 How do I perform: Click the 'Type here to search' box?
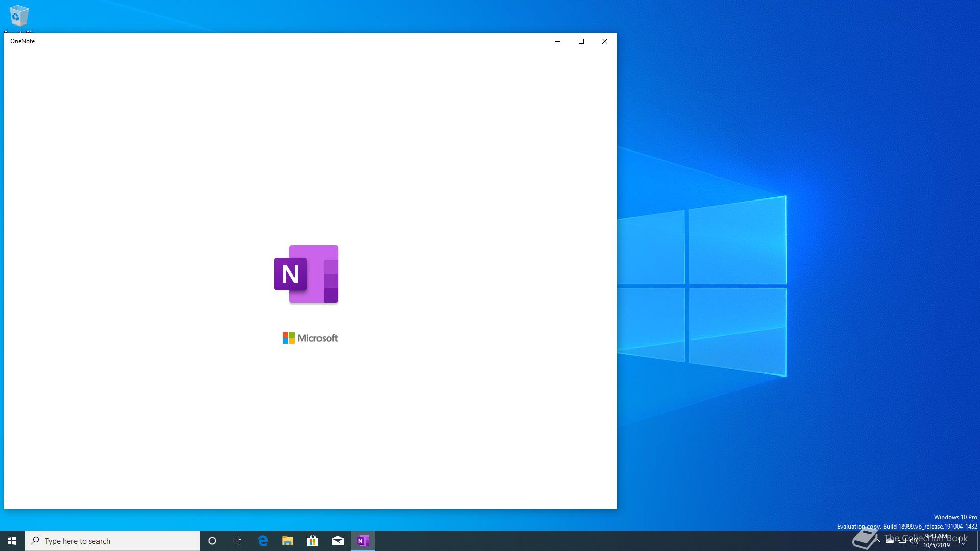tap(112, 541)
